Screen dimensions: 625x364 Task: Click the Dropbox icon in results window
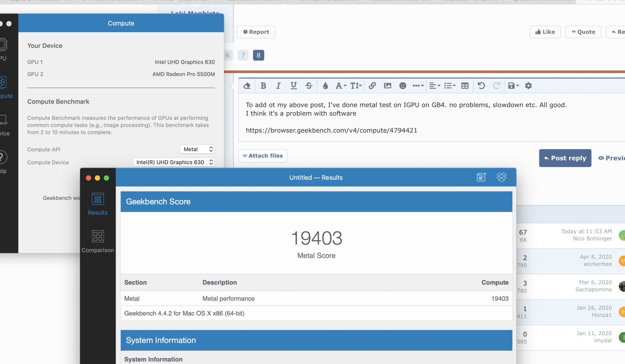tap(502, 177)
